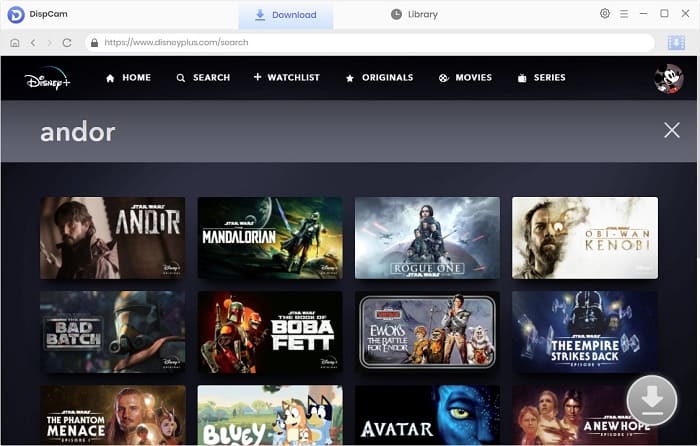The width and height of the screenshot is (700, 446).
Task: Switch to the Download tab
Action: click(286, 15)
